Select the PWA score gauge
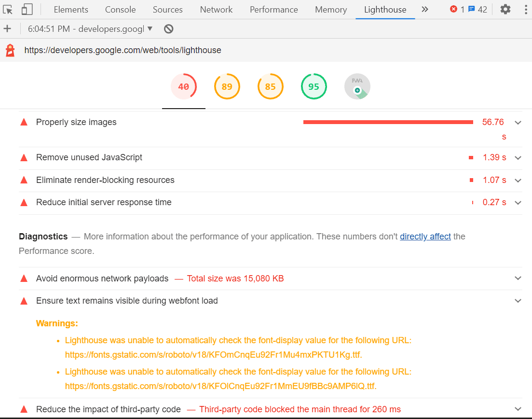 point(357,87)
